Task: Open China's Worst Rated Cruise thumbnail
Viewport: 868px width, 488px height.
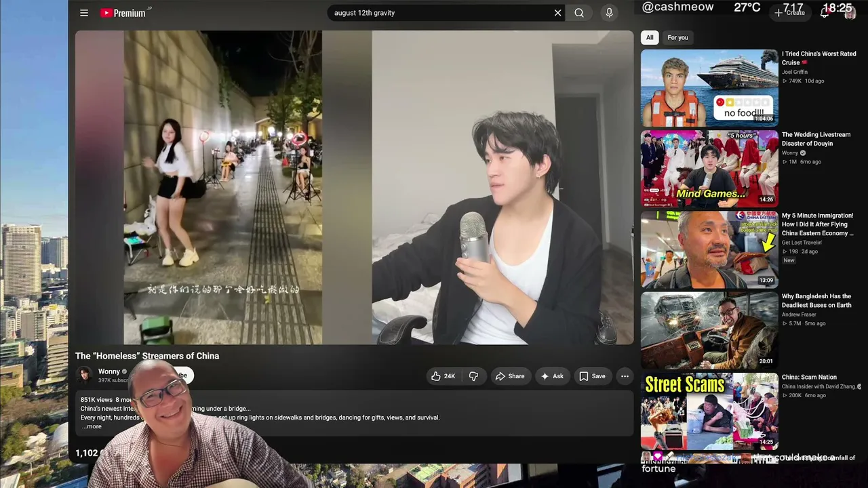Action: click(709, 87)
